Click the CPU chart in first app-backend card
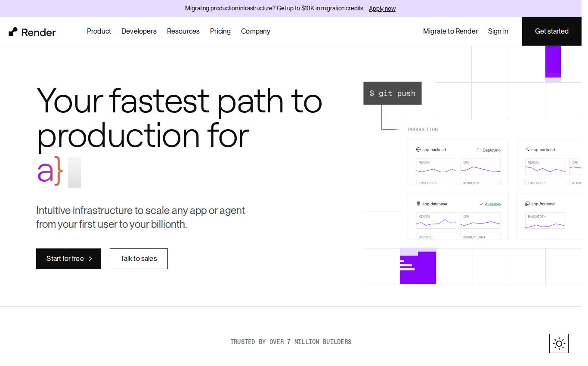Image resolution: width=588 pixels, height=366 pixels. tap(480, 166)
